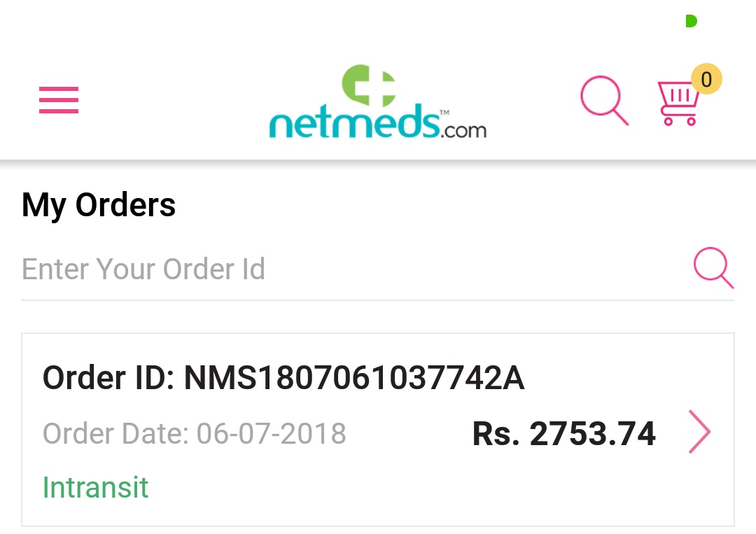Screen dimensions: 756x534
Task: Tap the "Rs." currency prefix
Action: pos(496,434)
